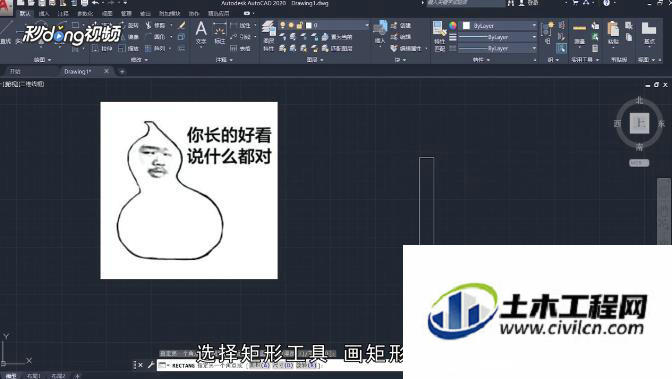
Task: Select the Leader (引线) tool
Action: tap(241, 37)
